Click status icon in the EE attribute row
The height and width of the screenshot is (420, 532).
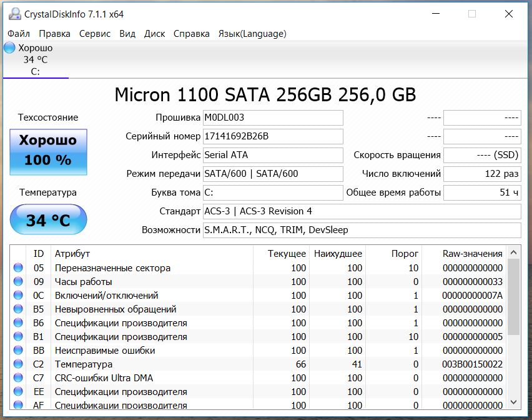pos(18,391)
